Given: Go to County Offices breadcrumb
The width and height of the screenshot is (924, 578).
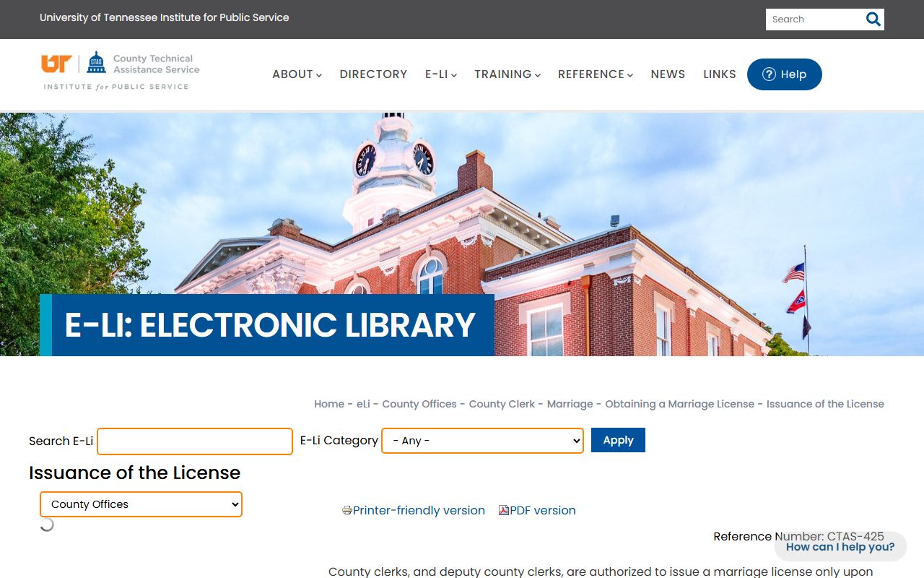Looking at the screenshot, I should pyautogui.click(x=419, y=404).
